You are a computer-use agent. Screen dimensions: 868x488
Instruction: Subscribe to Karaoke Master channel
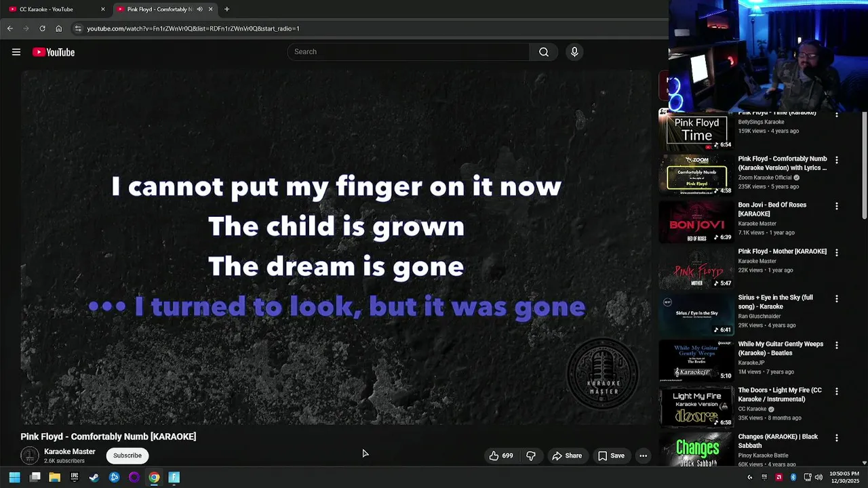point(127,455)
